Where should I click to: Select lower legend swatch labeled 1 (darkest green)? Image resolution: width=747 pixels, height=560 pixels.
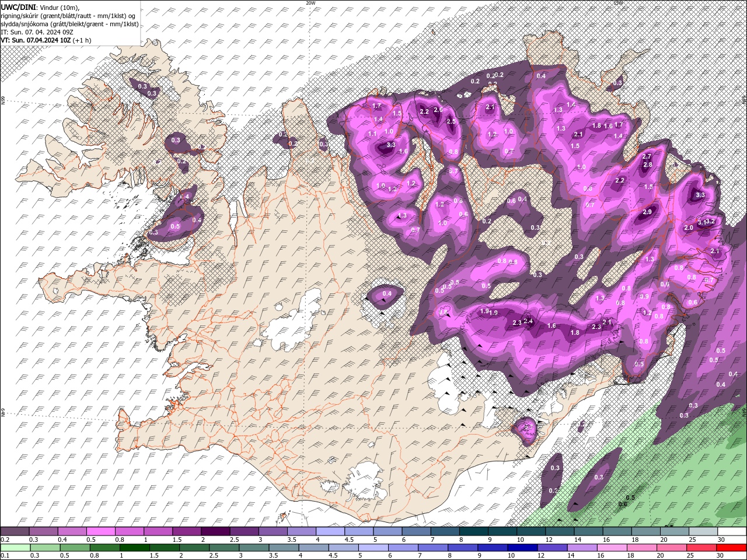[135, 548]
